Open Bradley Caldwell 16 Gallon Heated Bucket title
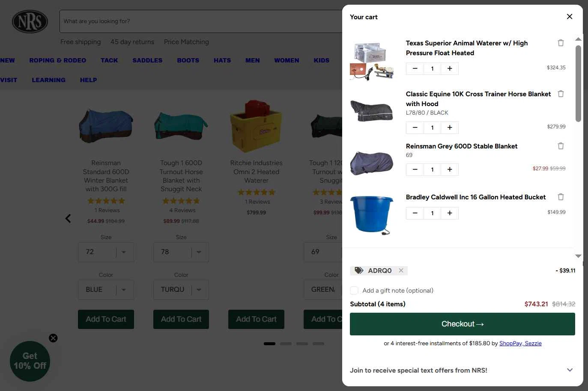Viewport: 588px width, 391px height. [x=476, y=197]
